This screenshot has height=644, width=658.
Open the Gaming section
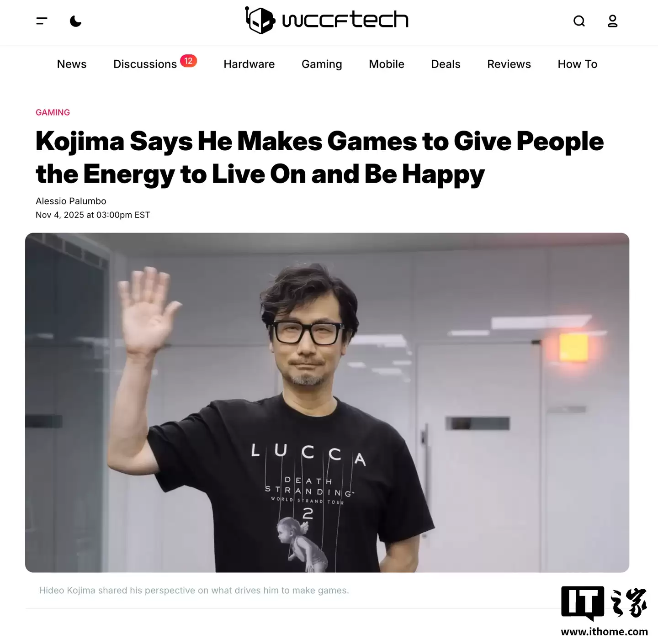tap(322, 64)
